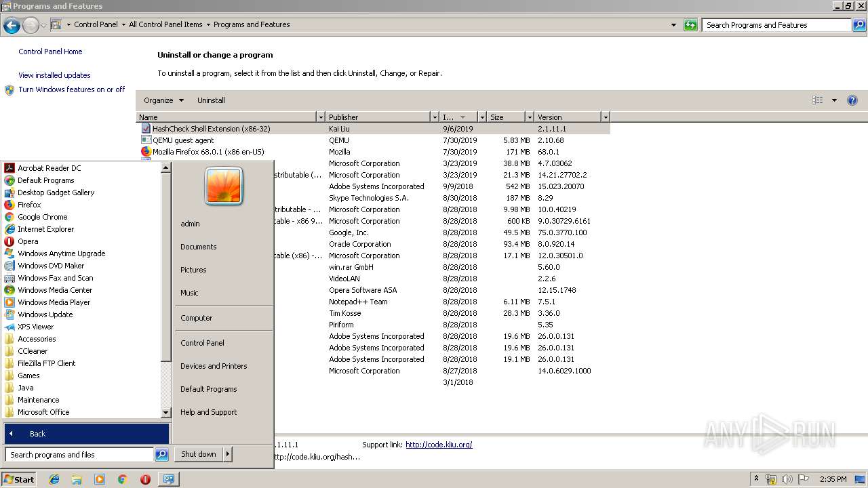Click the Internet Explorer taskbar icon

click(x=54, y=479)
